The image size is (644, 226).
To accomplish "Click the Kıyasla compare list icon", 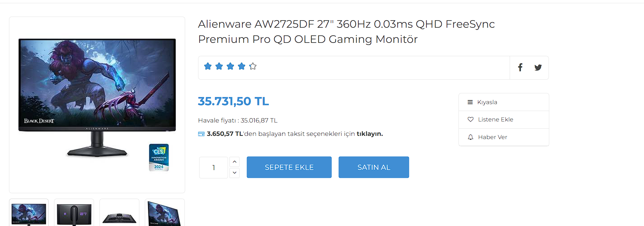I will point(470,102).
